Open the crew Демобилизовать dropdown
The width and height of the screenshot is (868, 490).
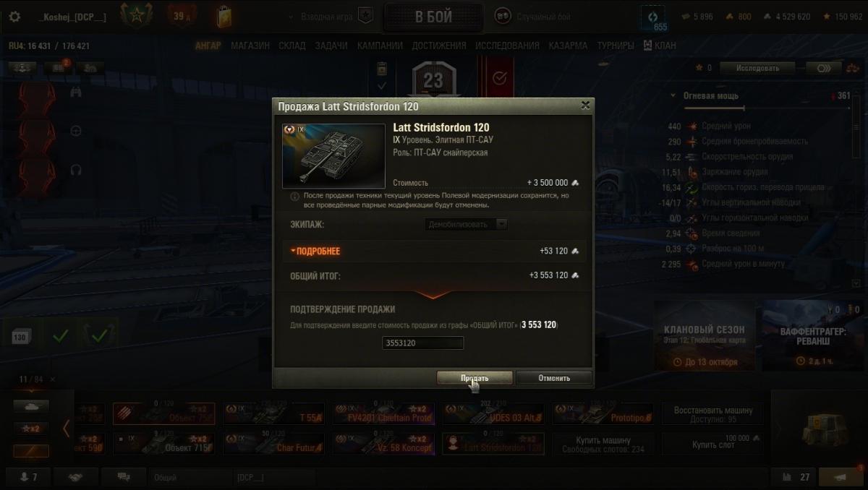pyautogui.click(x=467, y=224)
